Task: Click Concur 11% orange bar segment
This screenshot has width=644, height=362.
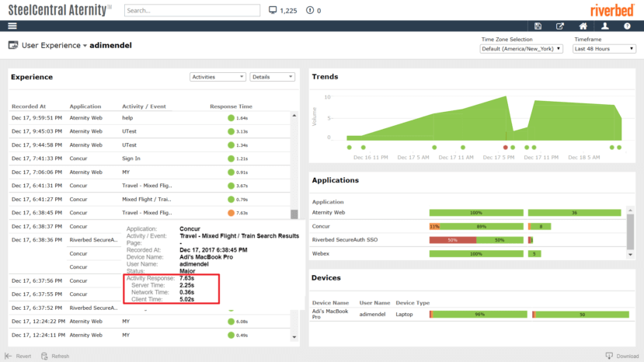Action: 434,226
